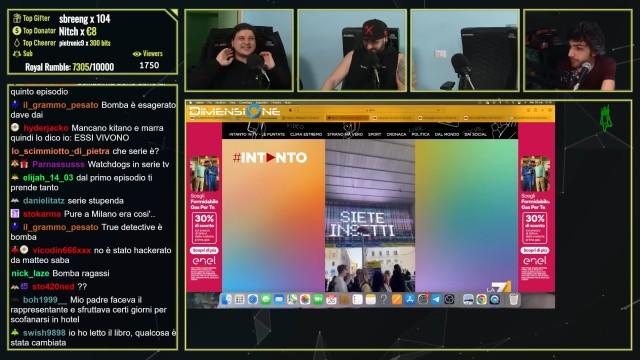Launch FaceTime from the dock
Screen dimensions: 640x360
[x=318, y=300]
